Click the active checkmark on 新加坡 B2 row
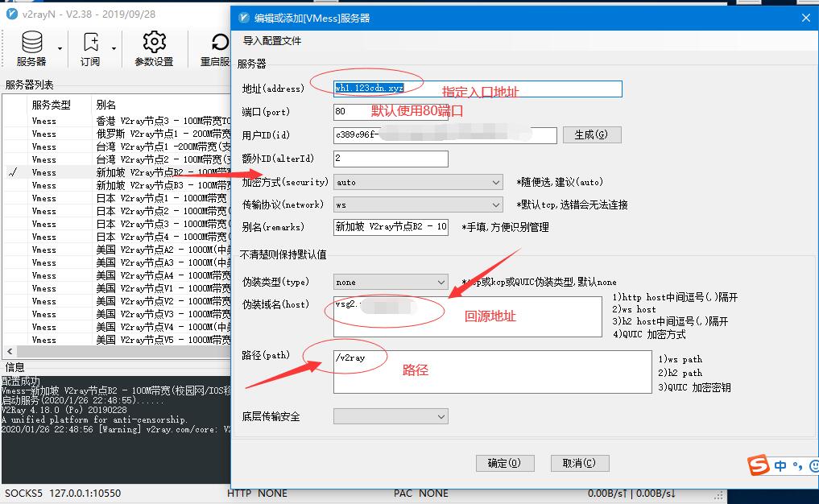 (x=13, y=172)
